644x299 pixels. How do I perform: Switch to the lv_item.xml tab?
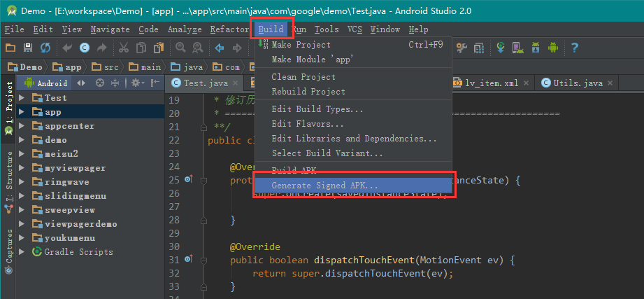point(492,83)
